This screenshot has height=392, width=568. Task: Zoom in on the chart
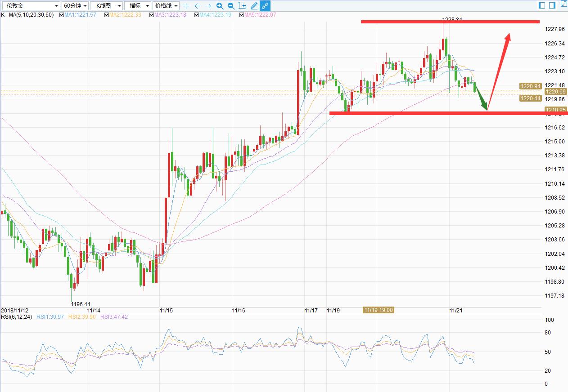(220, 6)
